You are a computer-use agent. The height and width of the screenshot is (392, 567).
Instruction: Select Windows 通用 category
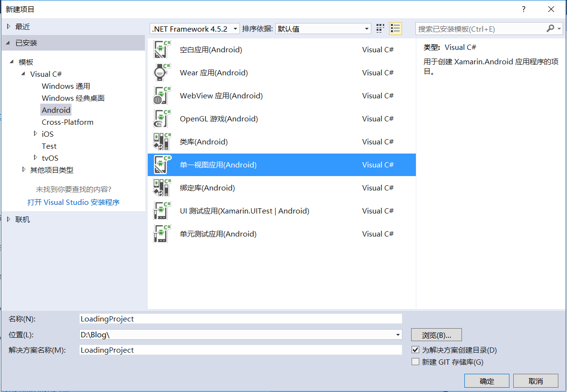tap(66, 86)
